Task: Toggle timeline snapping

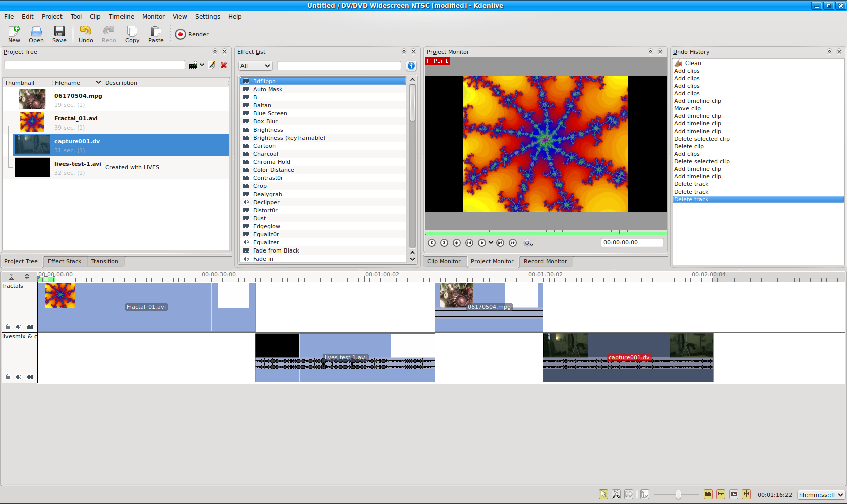Action: pos(746,494)
